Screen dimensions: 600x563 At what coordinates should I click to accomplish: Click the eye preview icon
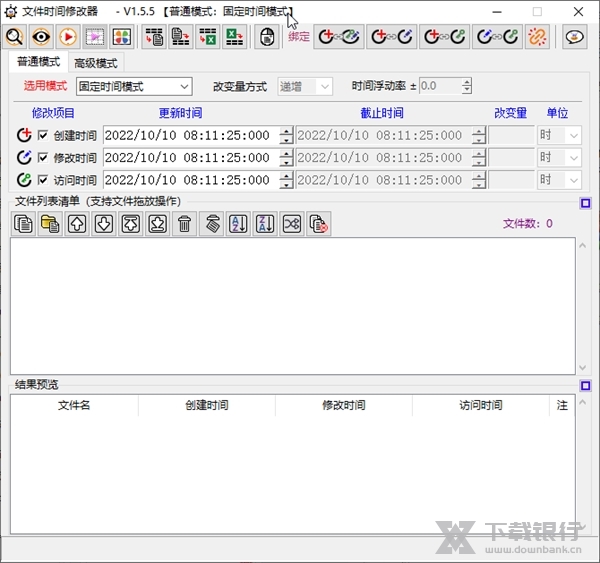41,37
